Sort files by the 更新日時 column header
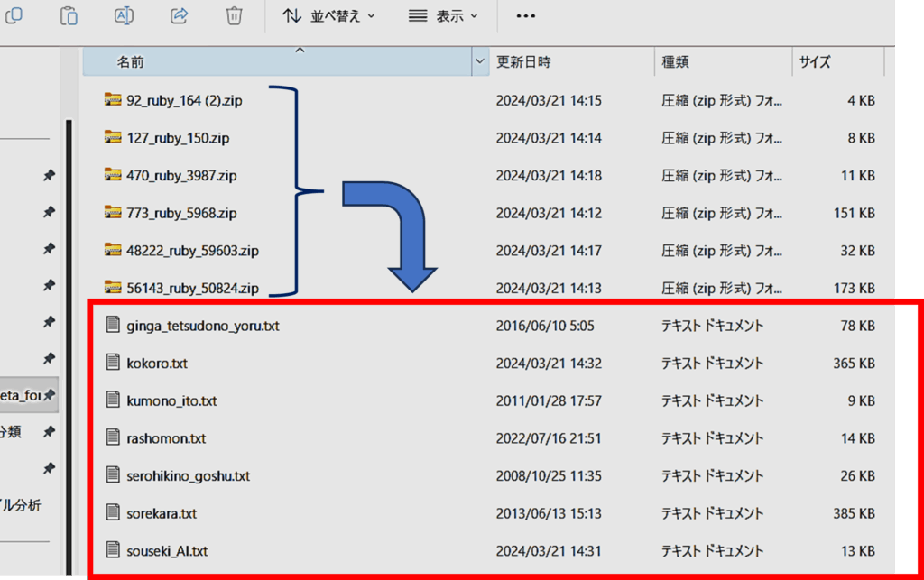This screenshot has height=580, width=924. point(523,62)
